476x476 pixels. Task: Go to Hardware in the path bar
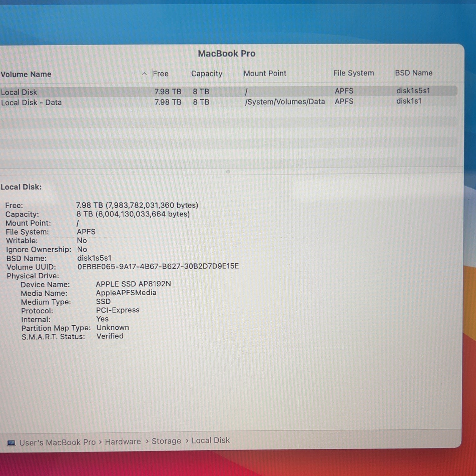(123, 441)
